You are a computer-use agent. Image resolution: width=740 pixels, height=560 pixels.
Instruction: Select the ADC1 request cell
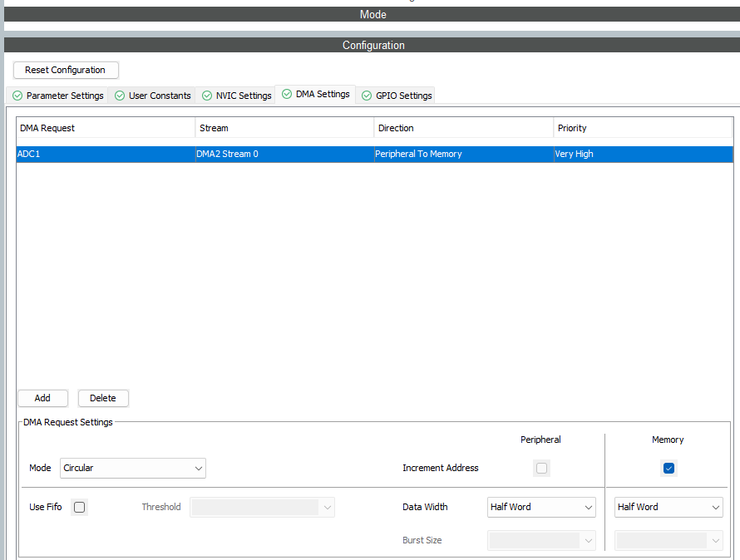pyautogui.click(x=106, y=155)
